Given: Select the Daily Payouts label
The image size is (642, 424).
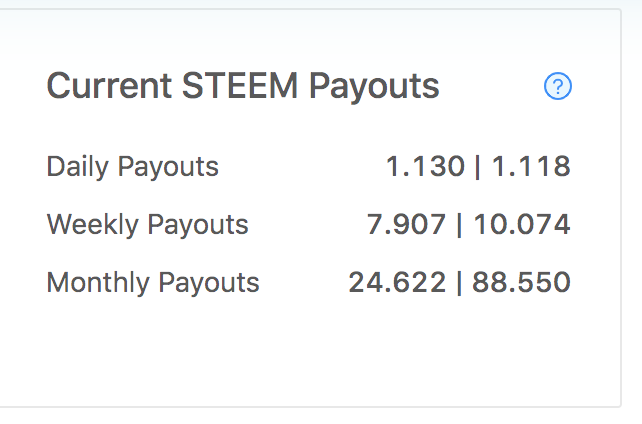Looking at the screenshot, I should click(x=133, y=167).
